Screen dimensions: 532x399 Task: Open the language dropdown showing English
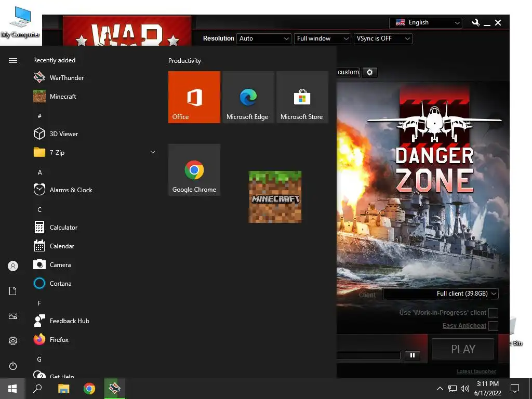click(x=425, y=23)
